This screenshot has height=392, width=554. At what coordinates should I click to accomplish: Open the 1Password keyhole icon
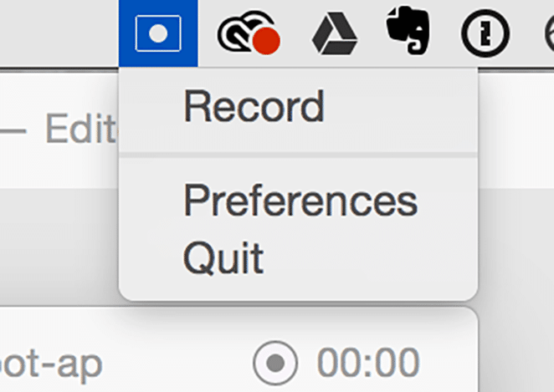pos(485,34)
